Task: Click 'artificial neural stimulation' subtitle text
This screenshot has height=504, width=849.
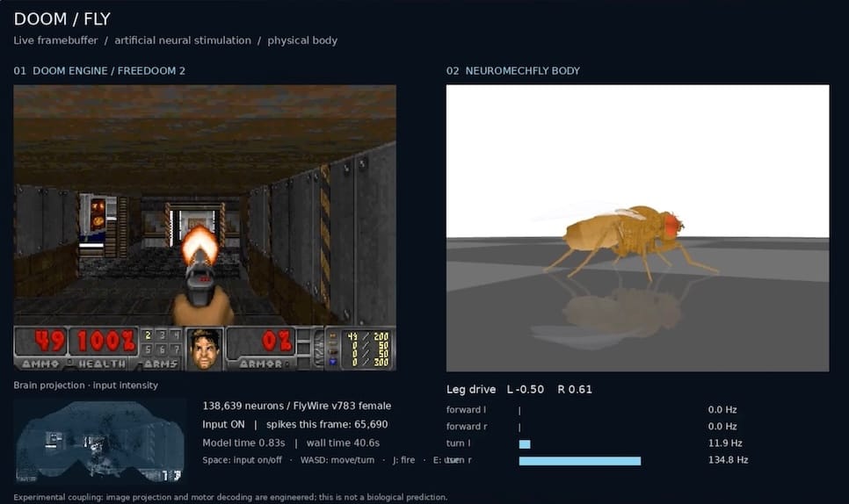Action: click(183, 40)
